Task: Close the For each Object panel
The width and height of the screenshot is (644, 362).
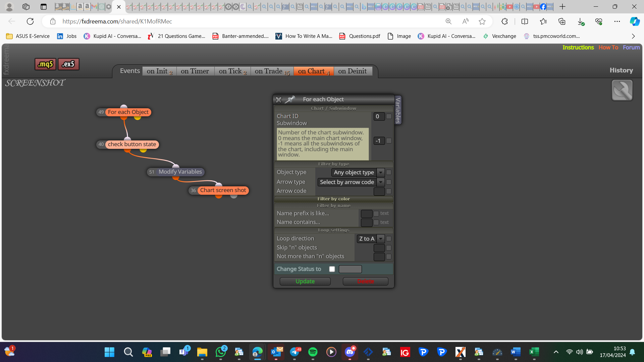Action: click(278, 100)
